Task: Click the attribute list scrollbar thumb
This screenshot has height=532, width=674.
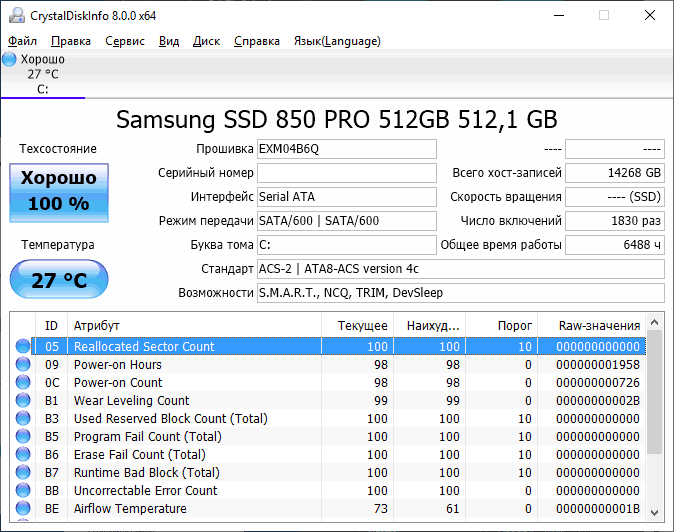Action: (655, 392)
